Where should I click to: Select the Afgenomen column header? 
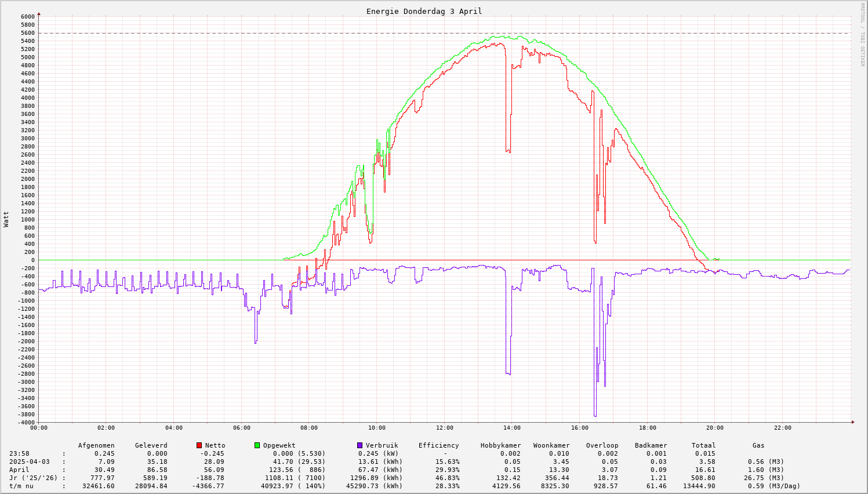point(96,445)
